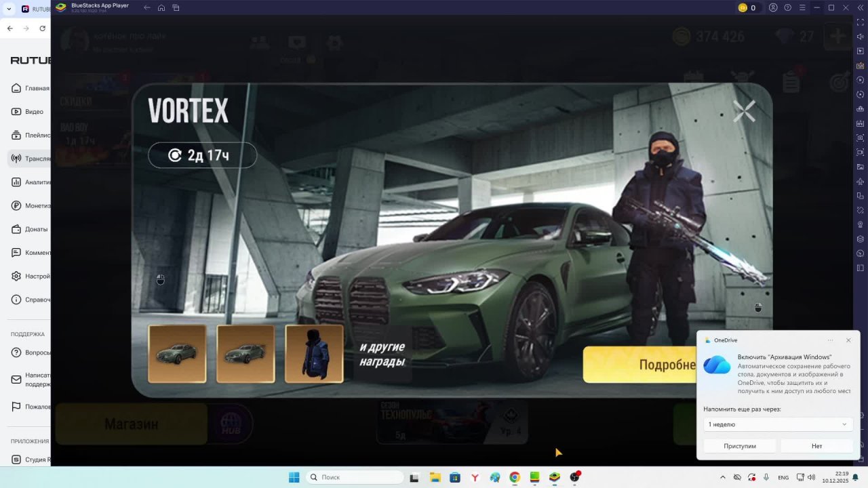This screenshot has height=488, width=868.
Task: Show hidden system tray icons
Action: point(722,477)
